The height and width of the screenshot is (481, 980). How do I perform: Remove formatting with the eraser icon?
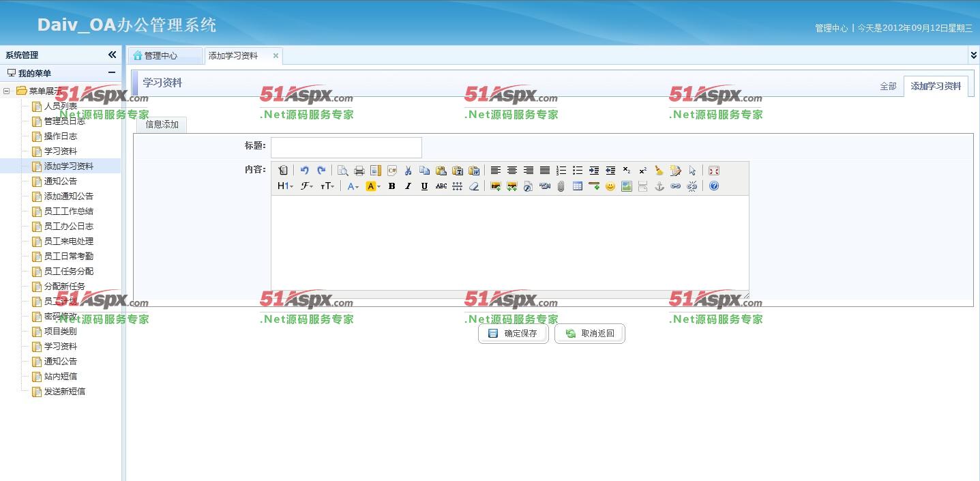474,186
